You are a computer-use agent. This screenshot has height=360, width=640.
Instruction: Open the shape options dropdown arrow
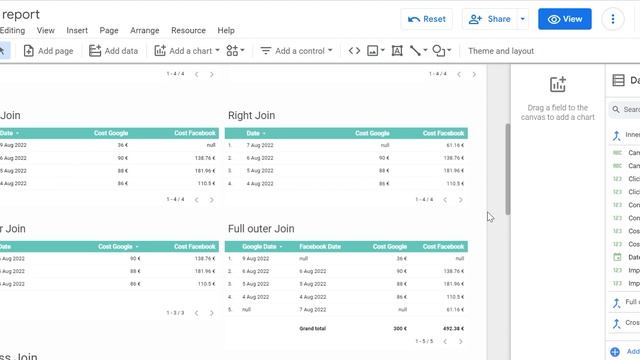pyautogui.click(x=449, y=51)
